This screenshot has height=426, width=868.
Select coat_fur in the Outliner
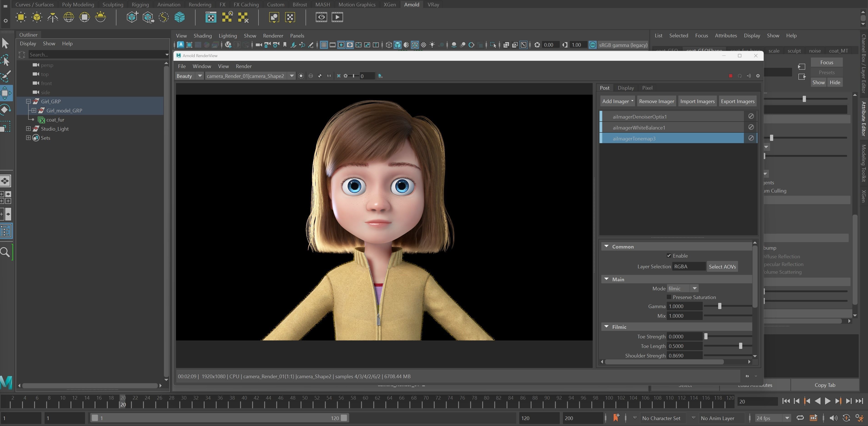[55, 119]
